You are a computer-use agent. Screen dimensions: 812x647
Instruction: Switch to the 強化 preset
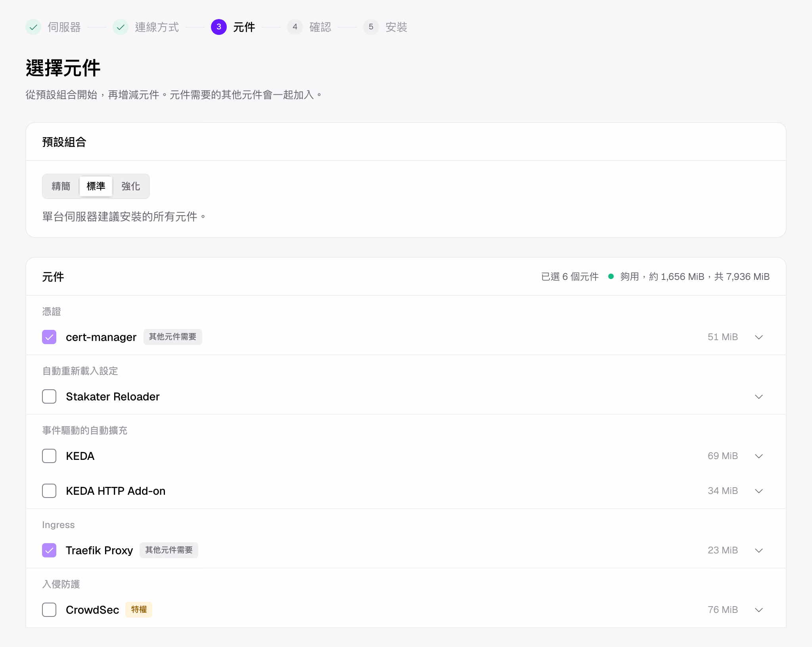point(131,186)
